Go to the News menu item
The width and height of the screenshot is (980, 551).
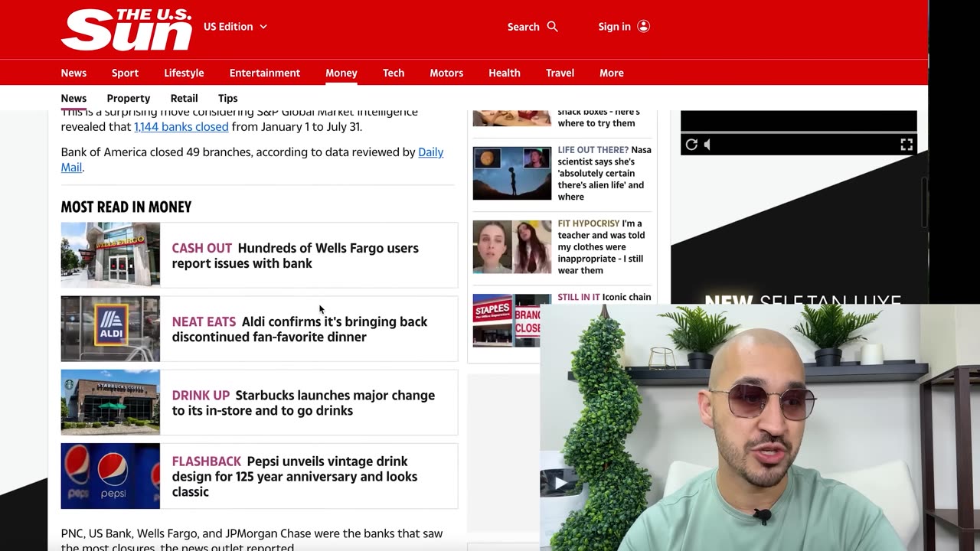click(73, 73)
